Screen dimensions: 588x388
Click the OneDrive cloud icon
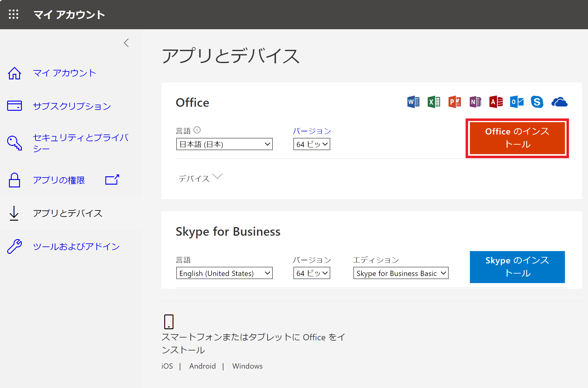coord(559,102)
